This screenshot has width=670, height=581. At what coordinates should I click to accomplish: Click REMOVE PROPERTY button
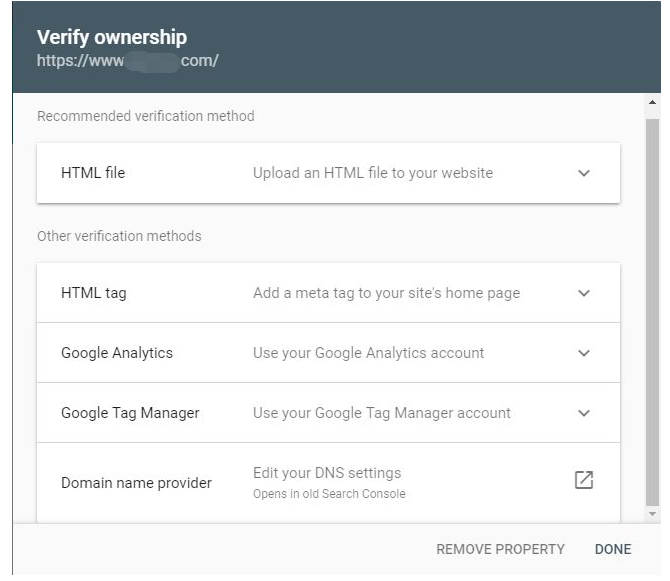tap(500, 549)
